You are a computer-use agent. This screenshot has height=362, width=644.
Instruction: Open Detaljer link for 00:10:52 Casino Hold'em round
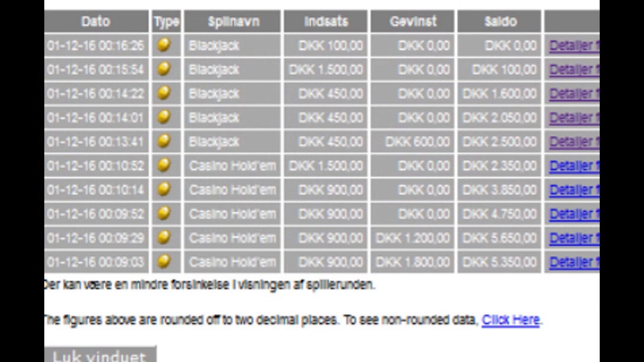point(574,166)
